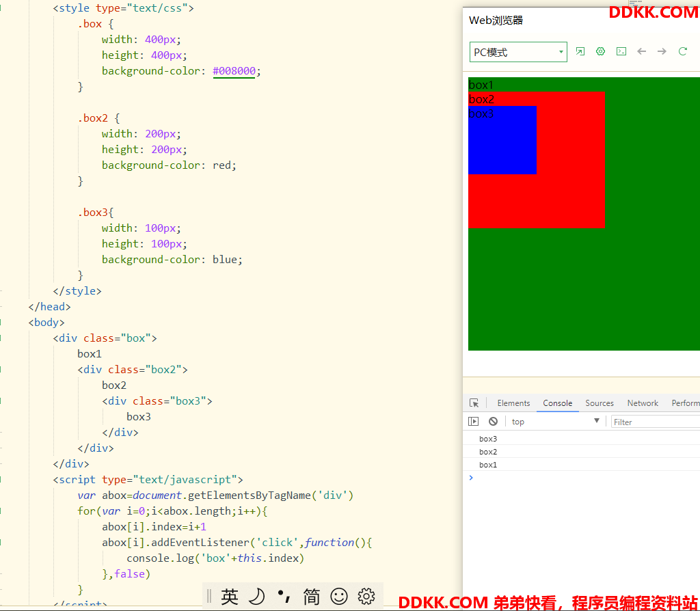The width and height of the screenshot is (700, 611).
Task: Click 'background-color: blue;' line in code
Action: pos(172,259)
